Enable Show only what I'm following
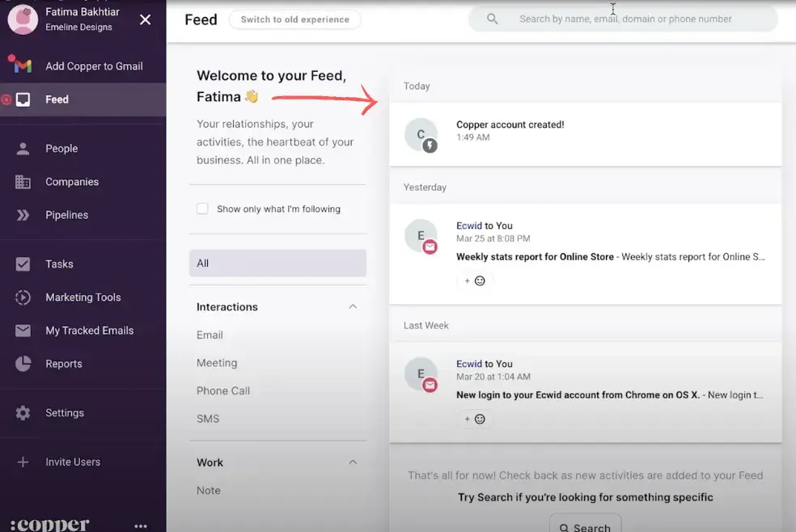 202,208
